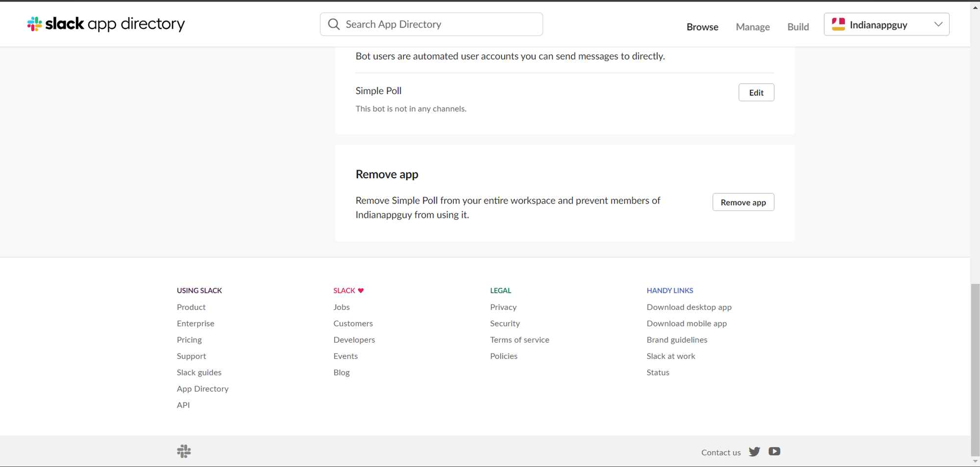
Task: Open the Enterprise footer link
Action: click(196, 324)
